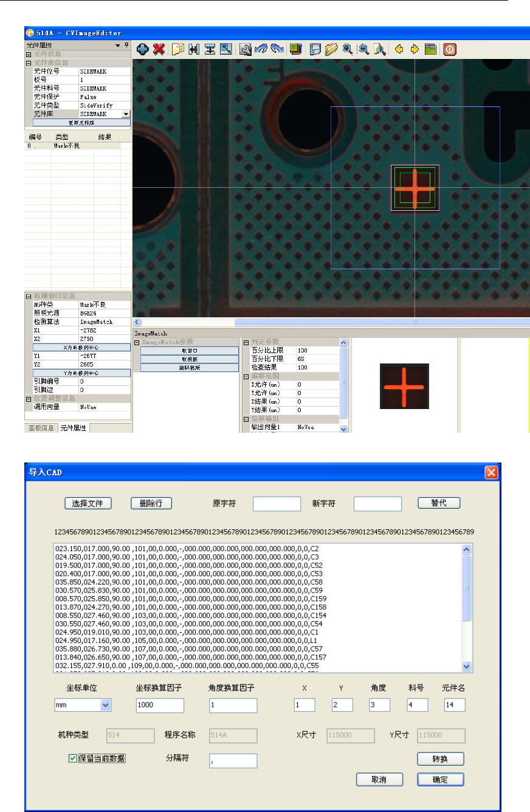Image resolution: width=530 pixels, height=812 pixels.
Task: Toggle the 保留当前数据 checkbox
Action: 72,758
